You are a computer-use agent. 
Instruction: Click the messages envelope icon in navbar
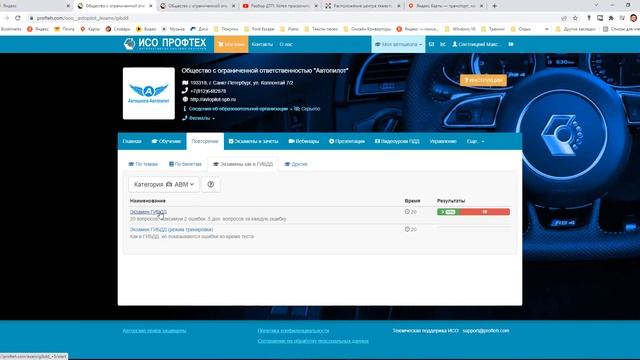pyautogui.click(x=431, y=44)
